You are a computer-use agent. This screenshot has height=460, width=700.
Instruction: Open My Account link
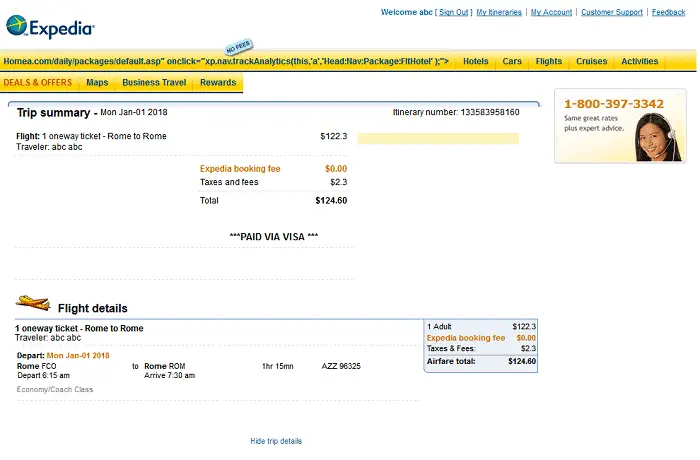tap(551, 12)
